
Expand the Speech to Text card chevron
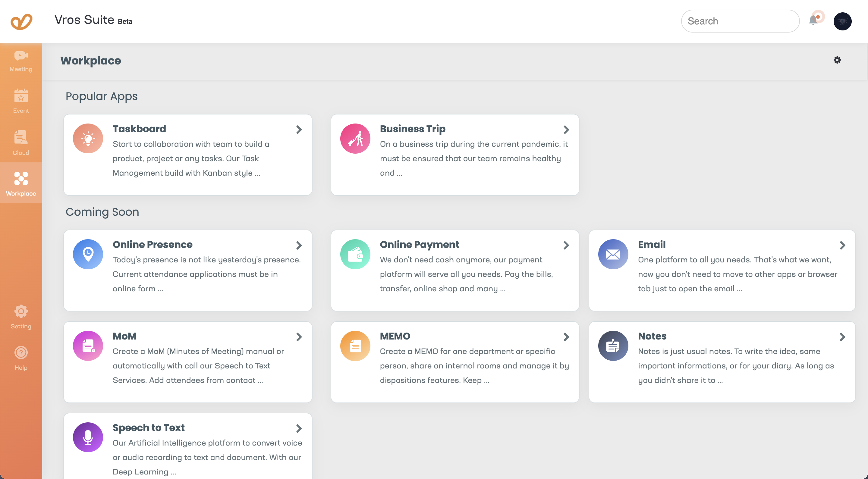299,428
